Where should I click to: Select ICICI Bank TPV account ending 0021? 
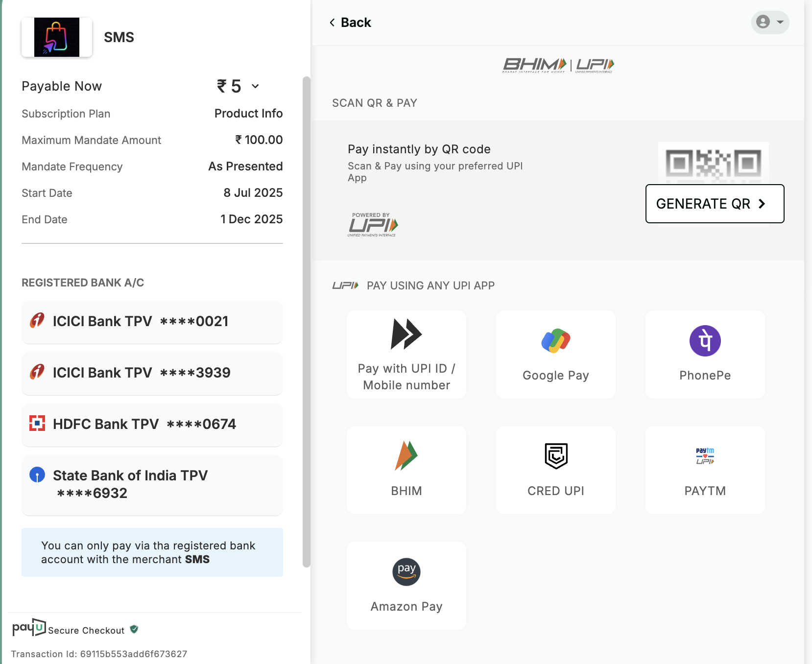tap(152, 322)
